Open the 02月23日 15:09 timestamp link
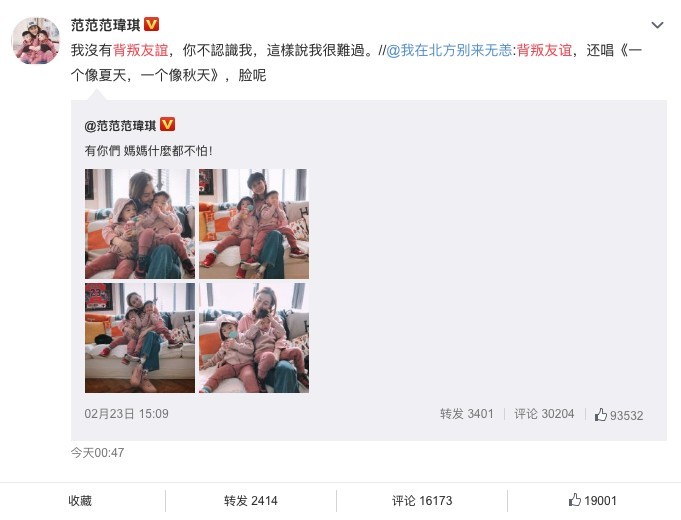Image resolution: width=681 pixels, height=520 pixels. click(126, 414)
